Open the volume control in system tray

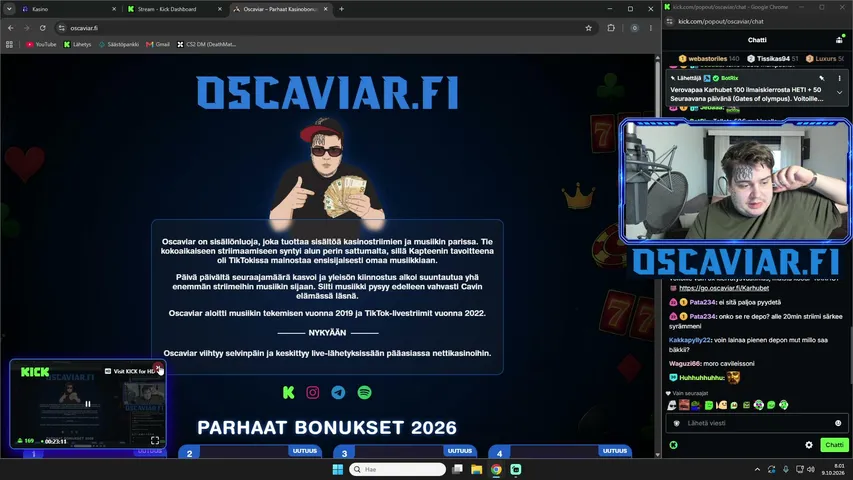[811, 469]
